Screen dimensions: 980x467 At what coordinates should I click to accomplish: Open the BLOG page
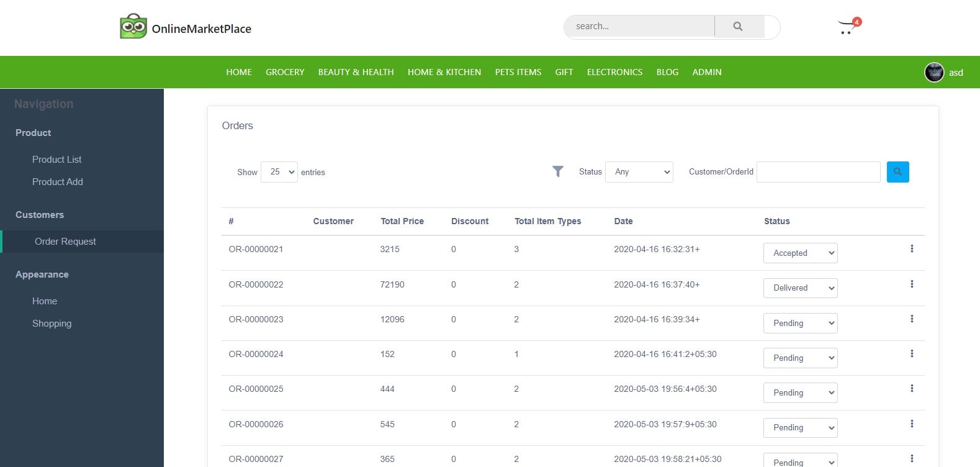pyautogui.click(x=668, y=72)
